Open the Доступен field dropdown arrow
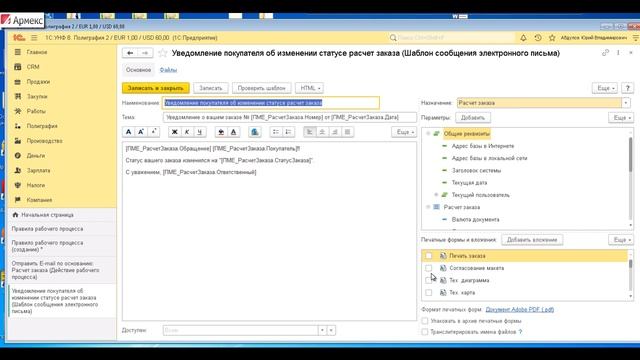The height and width of the screenshot is (360, 640). pos(322,330)
